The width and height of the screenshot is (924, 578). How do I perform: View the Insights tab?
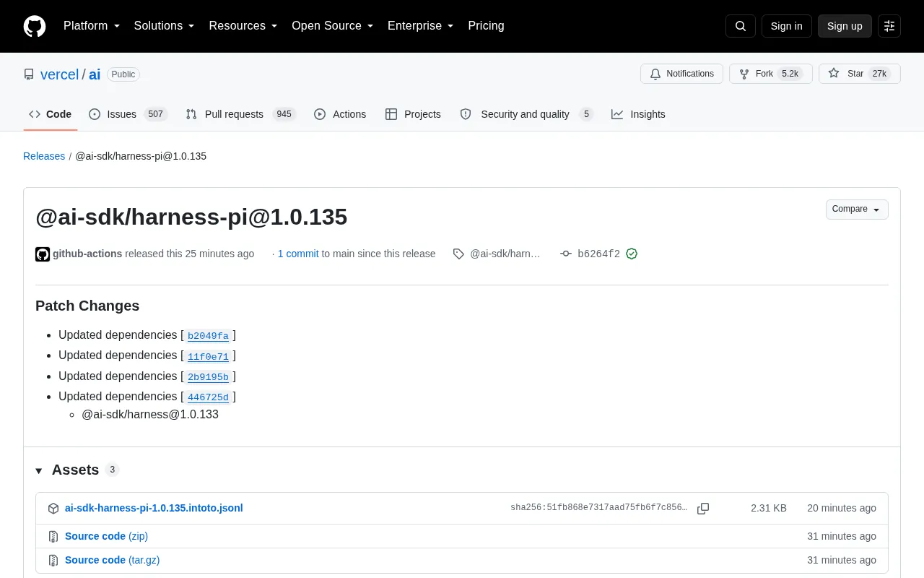coord(638,114)
